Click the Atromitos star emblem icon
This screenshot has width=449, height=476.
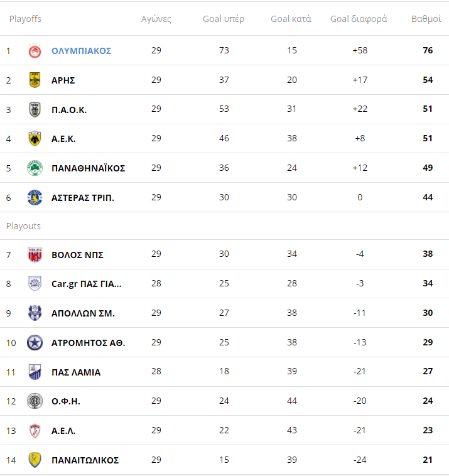click(x=35, y=343)
